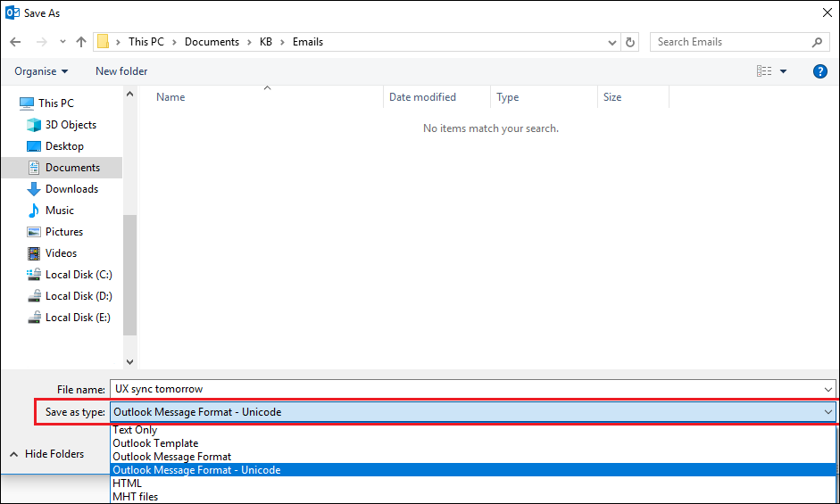Open the view options dropdown arrow
Image resolution: width=840 pixels, height=504 pixels.
pyautogui.click(x=783, y=71)
